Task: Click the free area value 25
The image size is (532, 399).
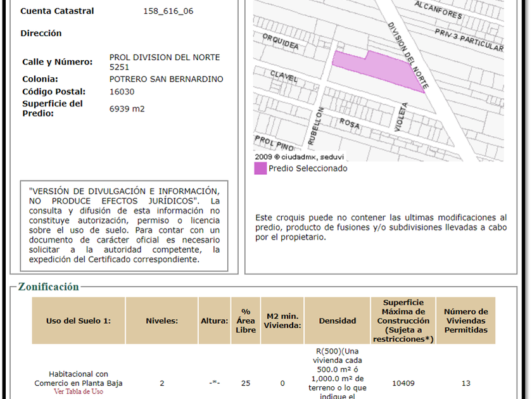Action: (246, 383)
